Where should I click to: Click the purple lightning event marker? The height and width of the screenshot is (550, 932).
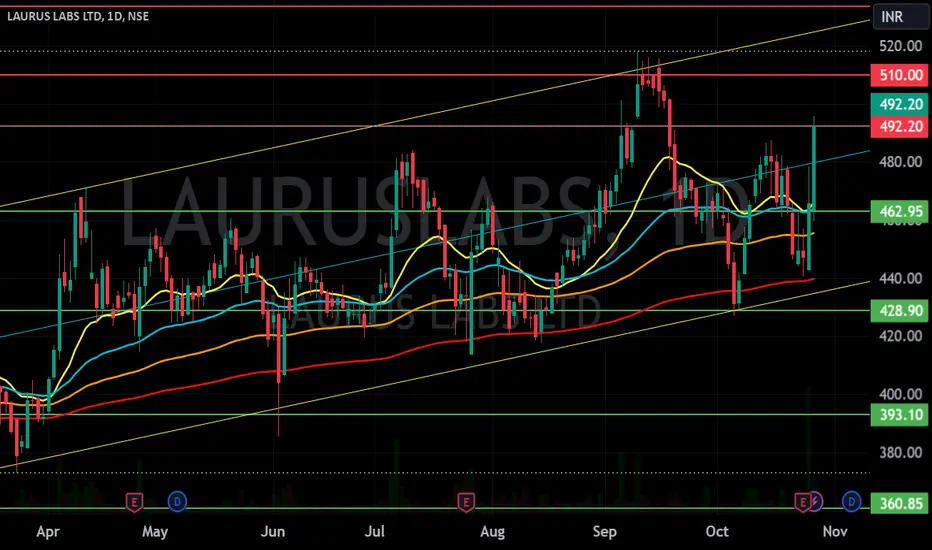pyautogui.click(x=816, y=502)
